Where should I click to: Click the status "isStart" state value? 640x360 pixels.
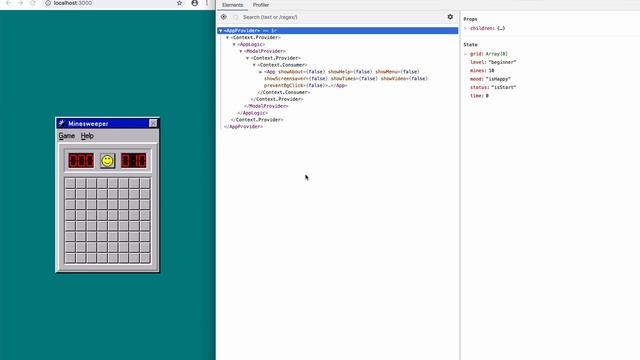[503, 87]
